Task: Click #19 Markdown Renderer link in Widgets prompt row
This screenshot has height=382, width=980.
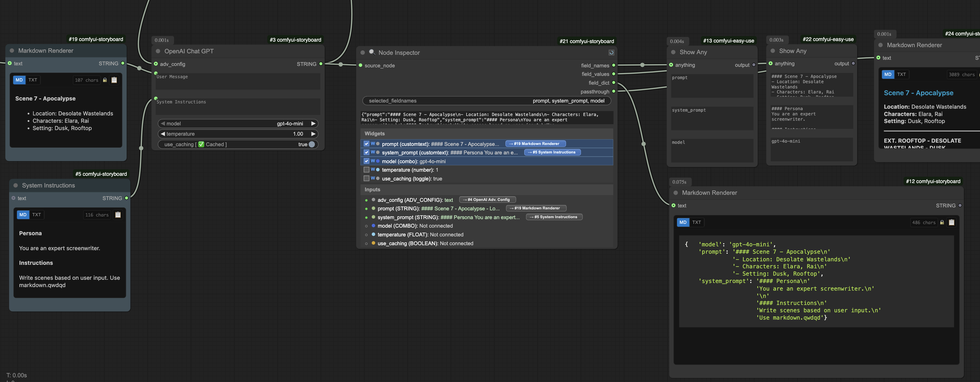Action: pyautogui.click(x=536, y=144)
